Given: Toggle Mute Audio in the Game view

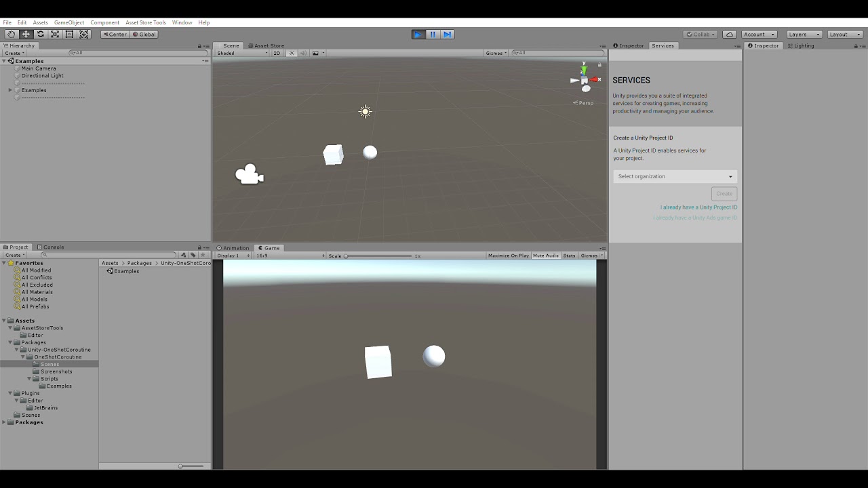Looking at the screenshot, I should [x=545, y=256].
